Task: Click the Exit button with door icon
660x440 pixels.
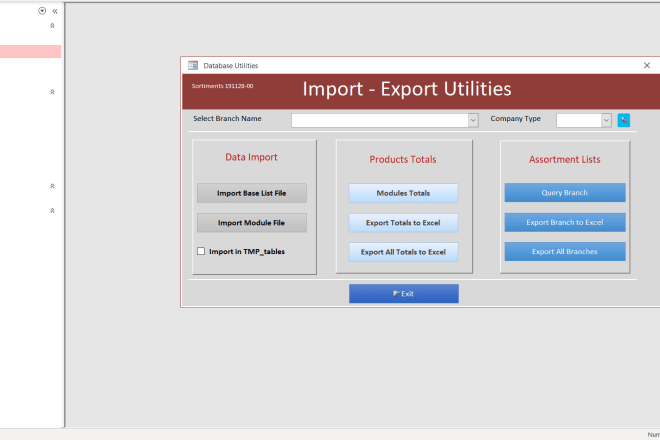Action: (403, 294)
